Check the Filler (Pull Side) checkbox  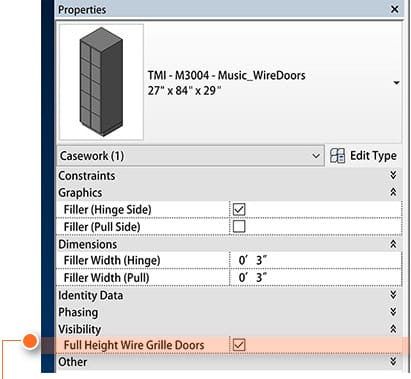pyautogui.click(x=239, y=226)
